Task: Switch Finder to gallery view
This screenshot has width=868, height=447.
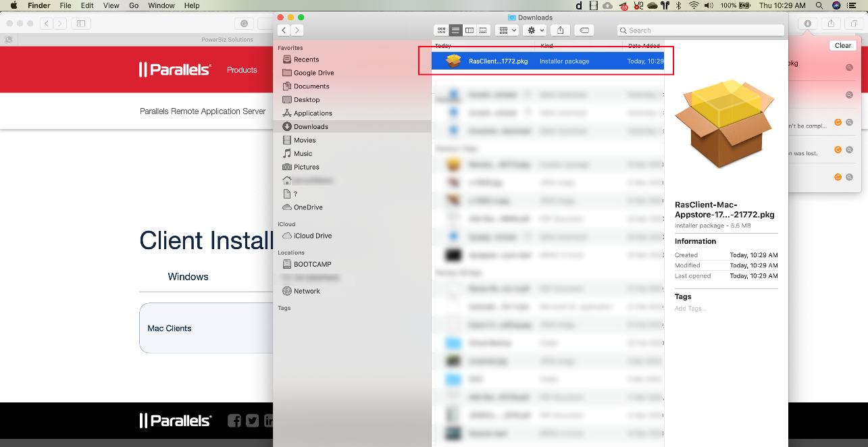Action: pos(483,30)
